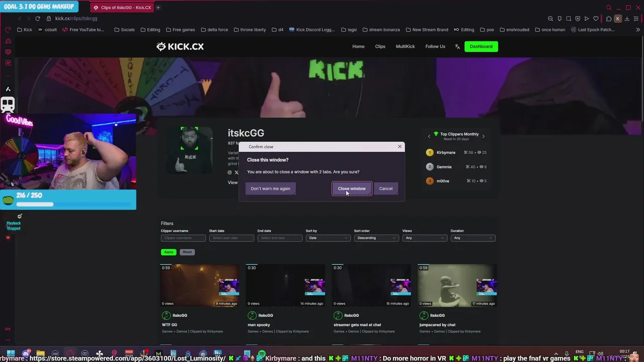Screen dimensions: 644x362
Task: Click the End date filter field
Action: [x=280, y=238]
